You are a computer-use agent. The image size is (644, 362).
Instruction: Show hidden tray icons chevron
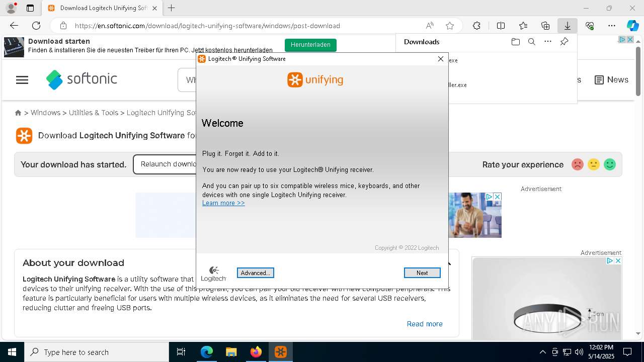pos(542,352)
